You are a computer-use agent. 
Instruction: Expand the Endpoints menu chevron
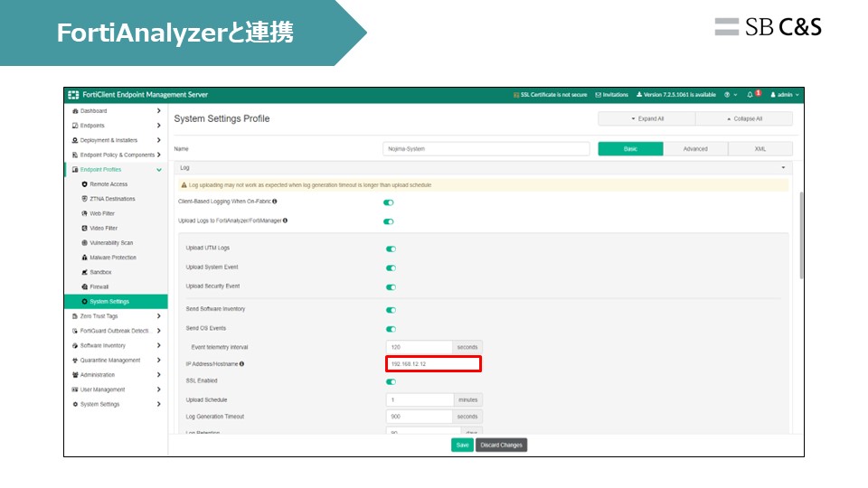click(x=159, y=126)
